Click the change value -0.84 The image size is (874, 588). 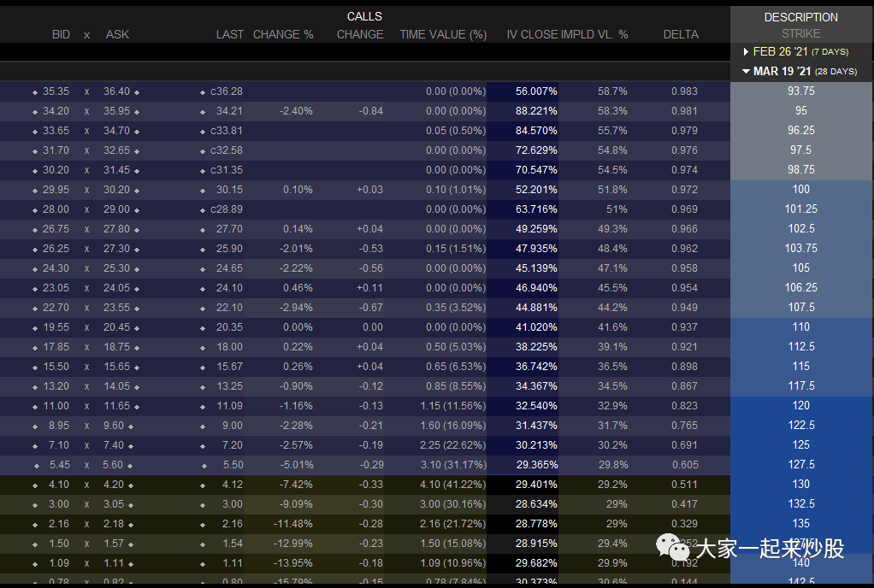click(x=370, y=111)
